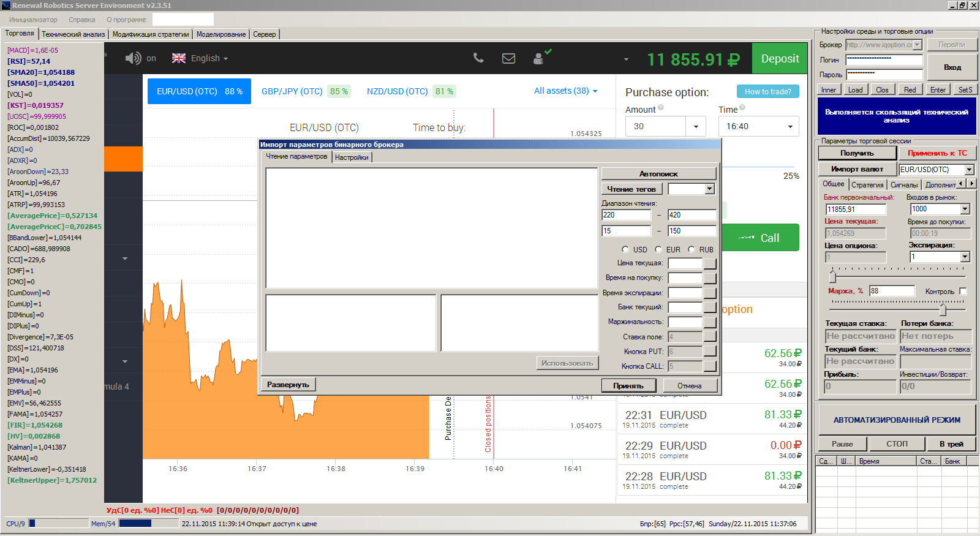
Task: Adjust the option price slider handle
Action: (x=832, y=277)
